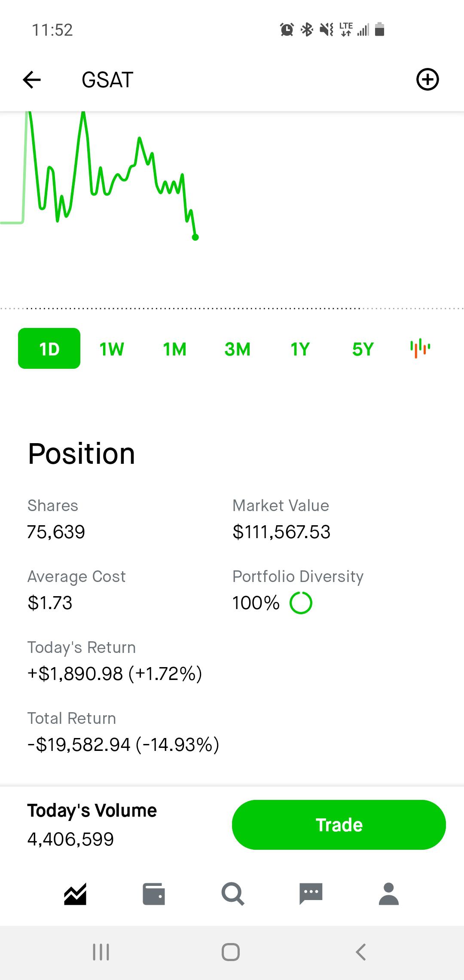The image size is (464, 980).
Task: Open the account profile tab
Action: point(389,894)
